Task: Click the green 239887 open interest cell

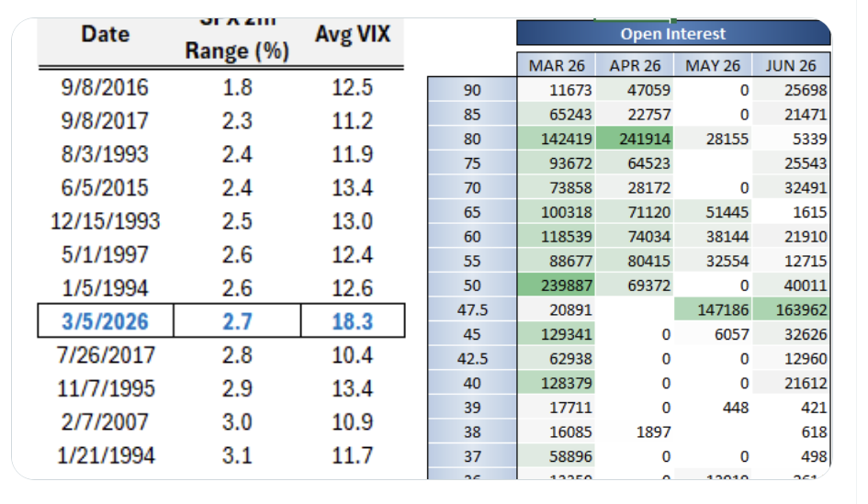Action: 558,286
